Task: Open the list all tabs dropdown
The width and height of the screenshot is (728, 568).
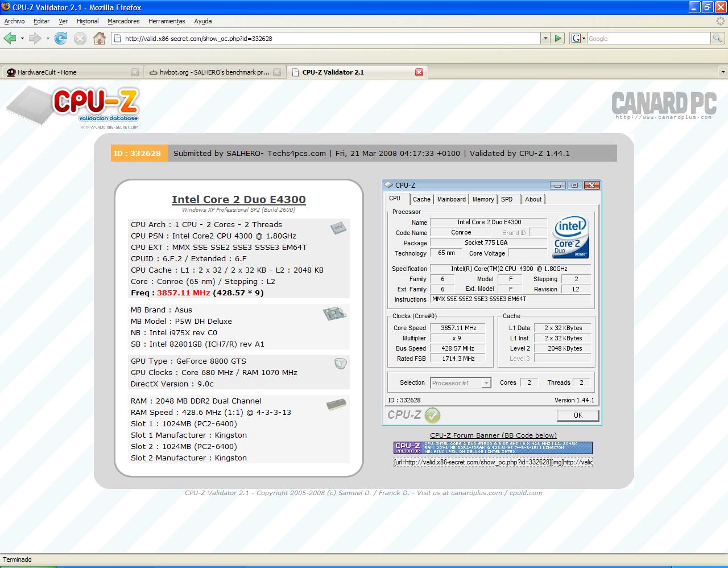Action: [x=723, y=72]
